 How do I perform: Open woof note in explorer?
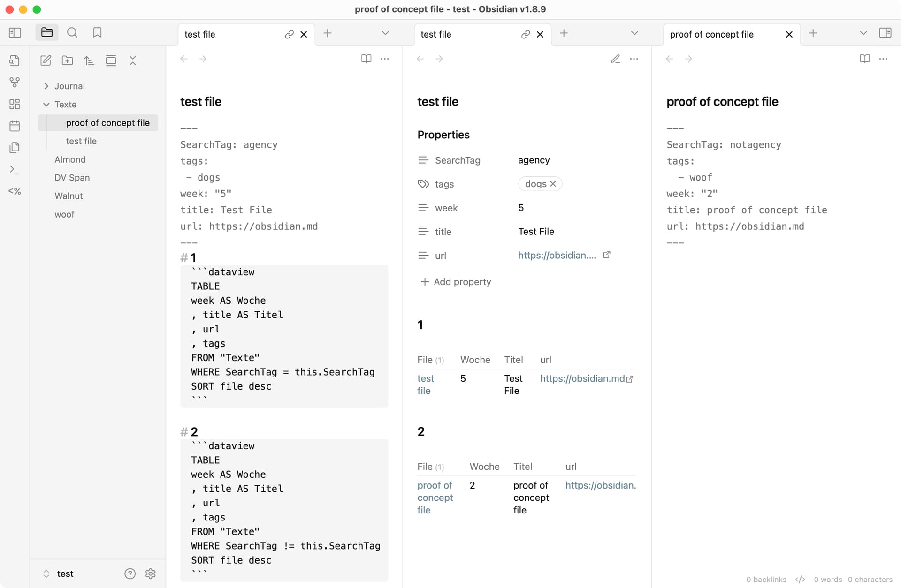click(x=64, y=214)
